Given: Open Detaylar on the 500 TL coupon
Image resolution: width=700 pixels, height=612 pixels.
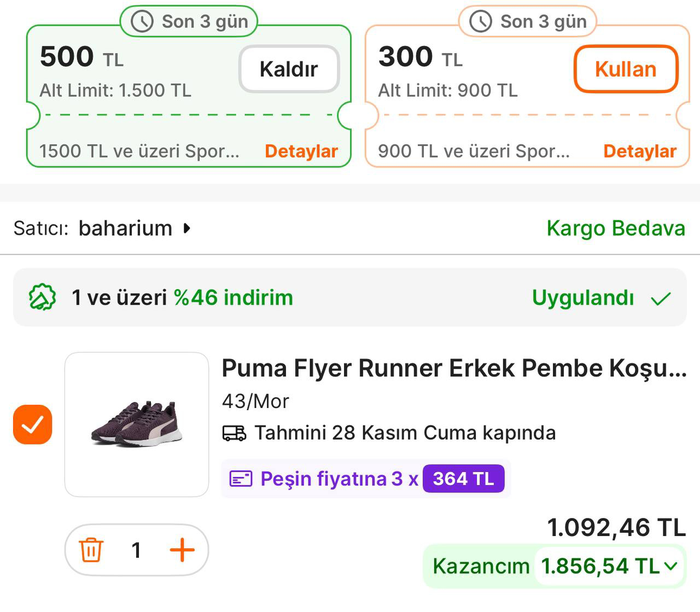Looking at the screenshot, I should 301,151.
